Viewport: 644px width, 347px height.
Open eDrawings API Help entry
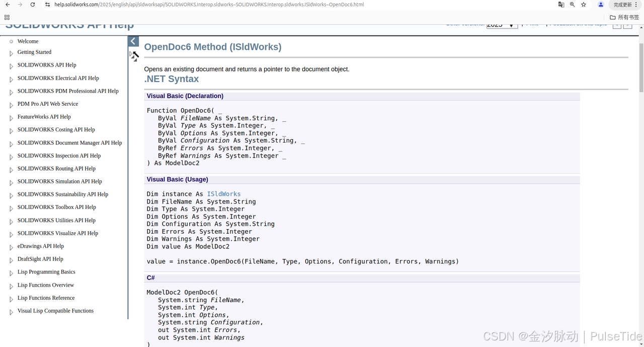(x=41, y=246)
